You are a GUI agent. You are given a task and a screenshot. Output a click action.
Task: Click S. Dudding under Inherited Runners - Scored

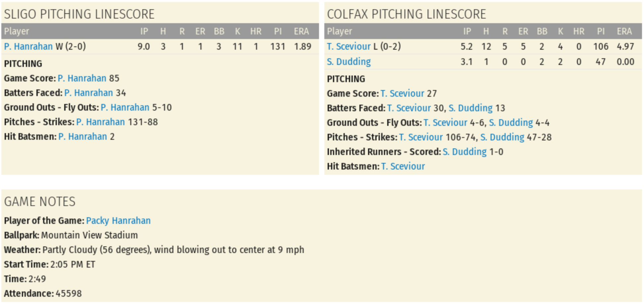[x=464, y=152]
